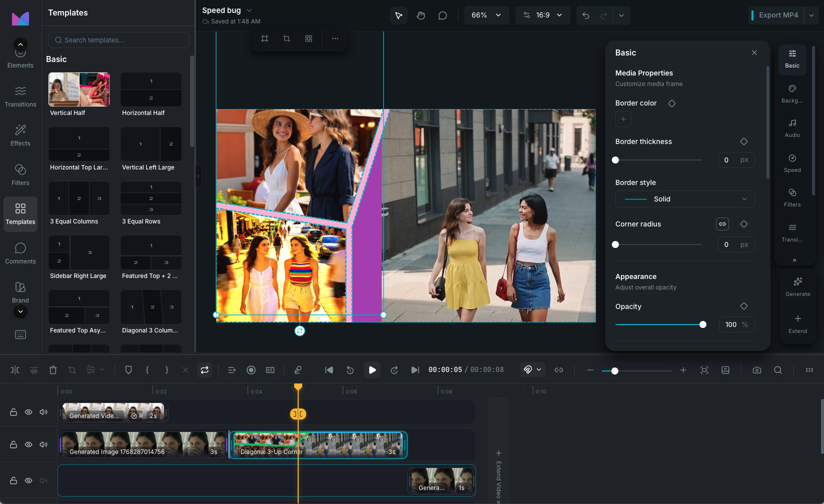
Task: Click the Opacity slider handle
Action: (x=703, y=324)
